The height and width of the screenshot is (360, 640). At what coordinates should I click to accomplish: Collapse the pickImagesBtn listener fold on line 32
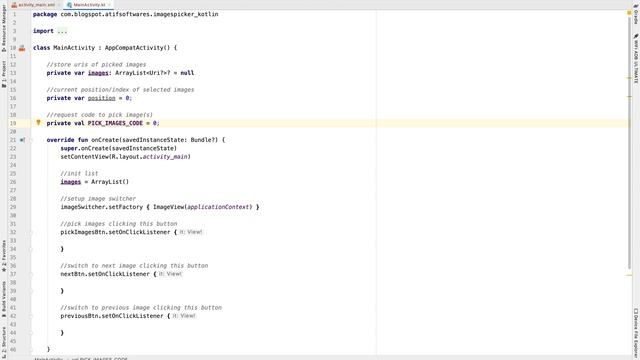(x=31, y=232)
